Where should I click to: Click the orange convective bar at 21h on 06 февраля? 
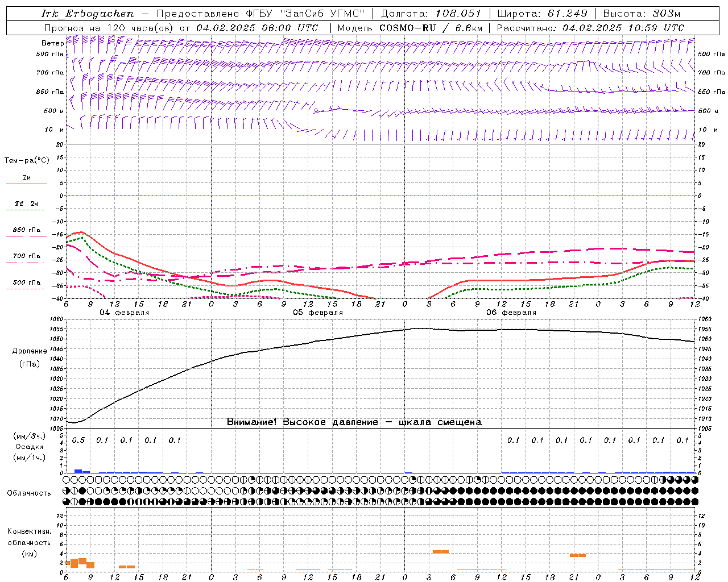click(x=578, y=555)
